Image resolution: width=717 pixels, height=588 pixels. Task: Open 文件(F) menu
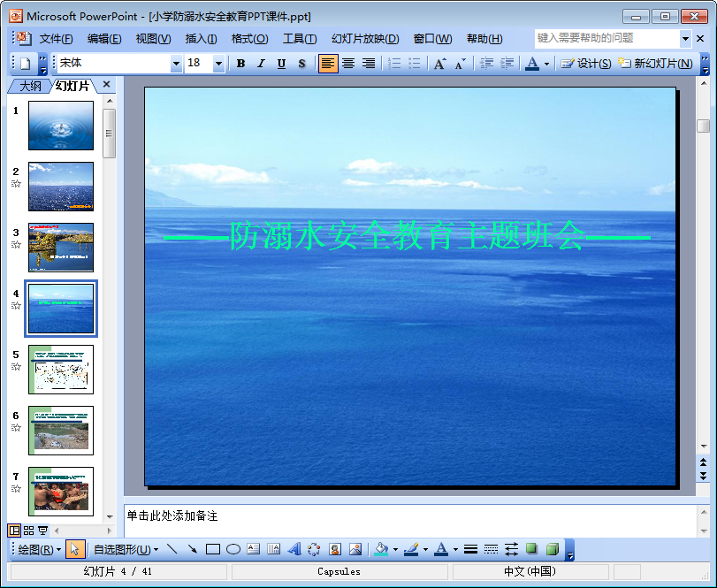point(56,39)
